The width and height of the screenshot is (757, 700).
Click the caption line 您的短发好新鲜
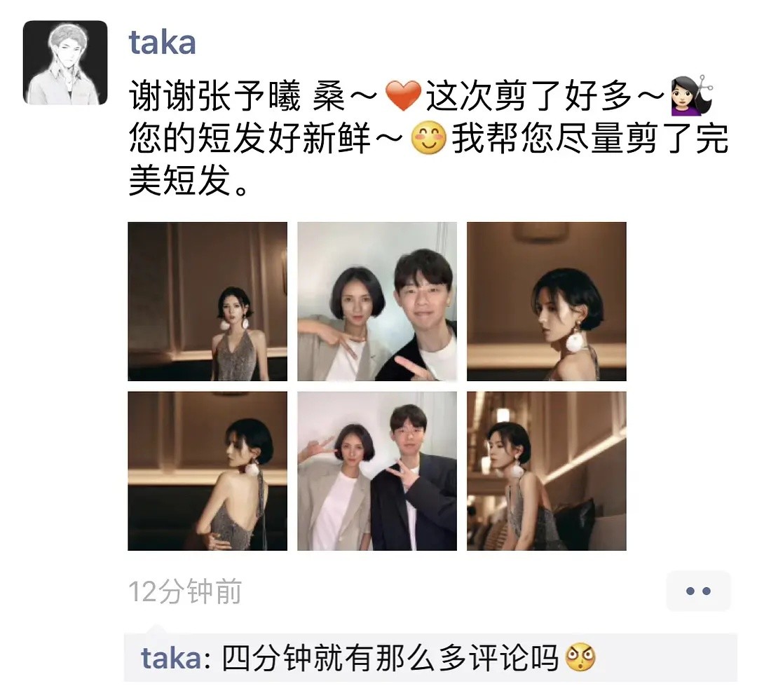click(250, 139)
